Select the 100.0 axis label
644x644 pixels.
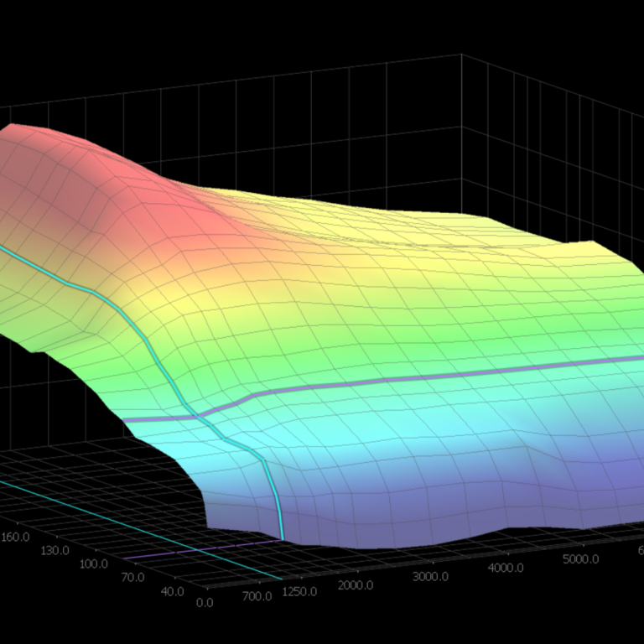point(94,563)
